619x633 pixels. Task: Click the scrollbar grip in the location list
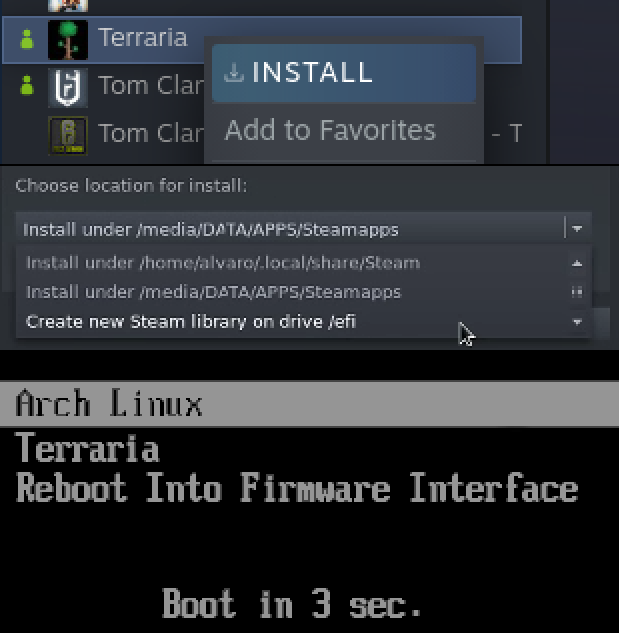tap(577, 292)
